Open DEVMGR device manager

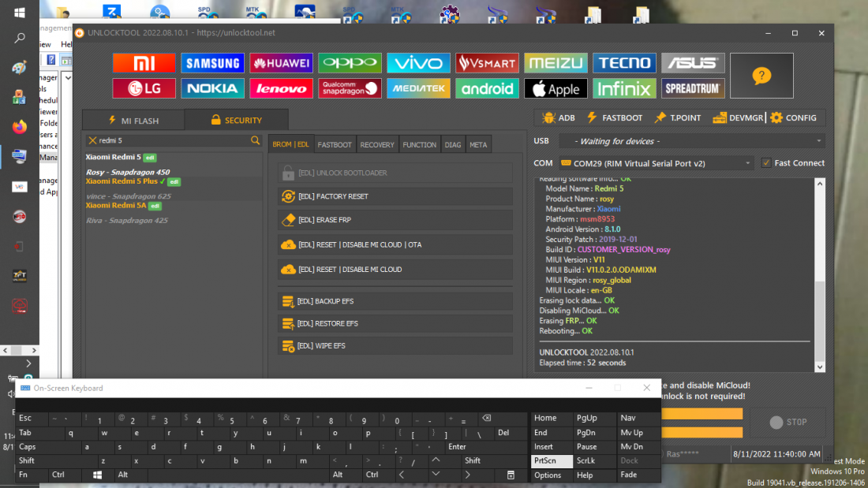(739, 117)
